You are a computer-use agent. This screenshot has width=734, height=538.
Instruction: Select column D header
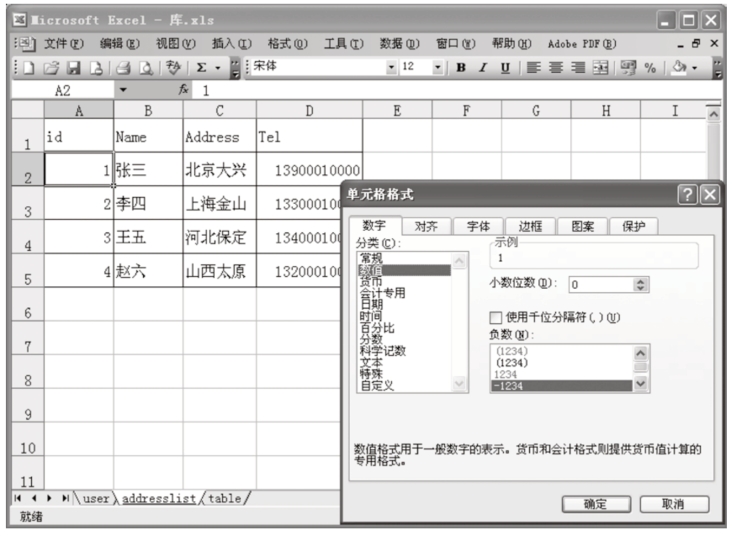pyautogui.click(x=309, y=111)
